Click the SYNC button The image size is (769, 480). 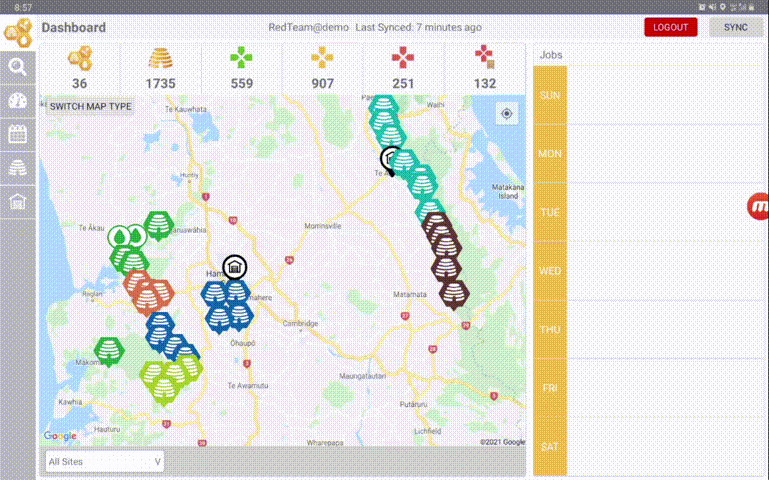tap(736, 27)
